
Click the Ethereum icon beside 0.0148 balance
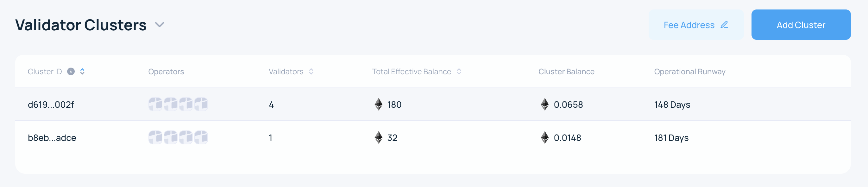click(x=544, y=137)
